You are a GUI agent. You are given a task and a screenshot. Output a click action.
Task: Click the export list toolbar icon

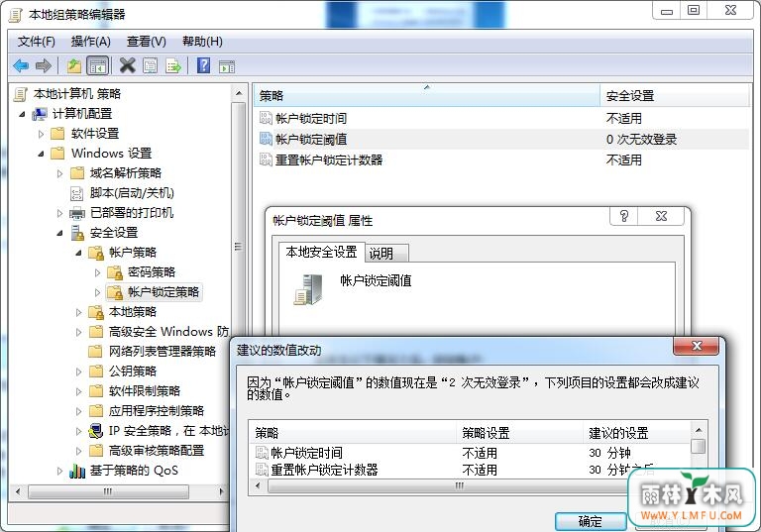[173, 65]
